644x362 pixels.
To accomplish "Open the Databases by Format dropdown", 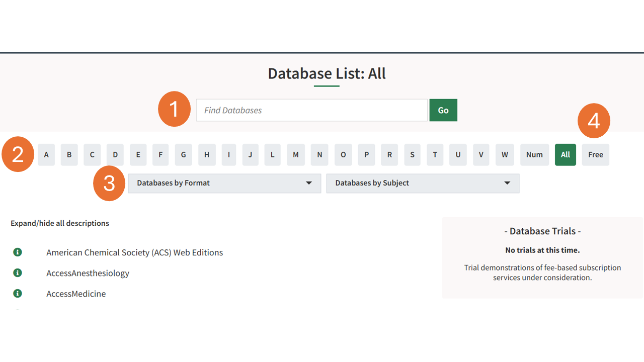I will pyautogui.click(x=224, y=183).
